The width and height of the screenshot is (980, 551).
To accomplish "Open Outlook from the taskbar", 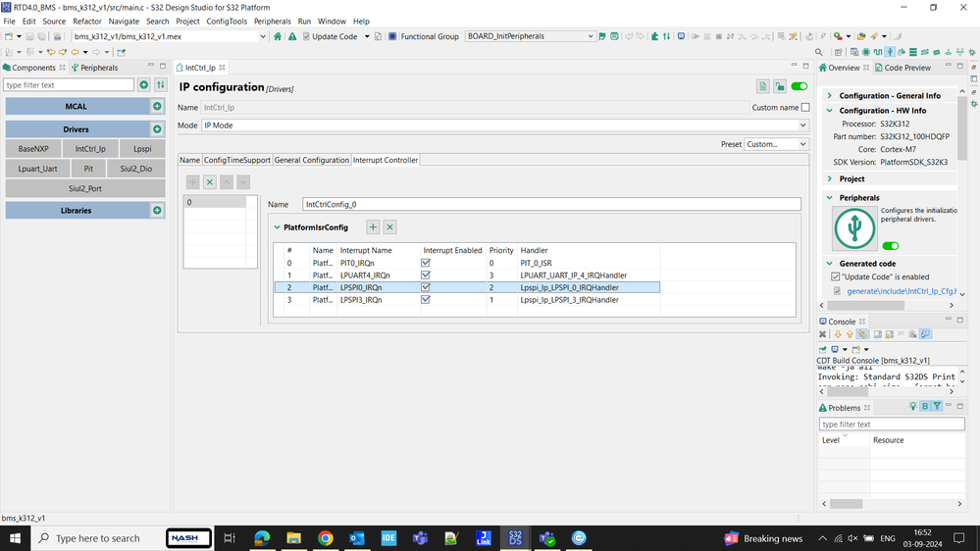I will tap(357, 538).
